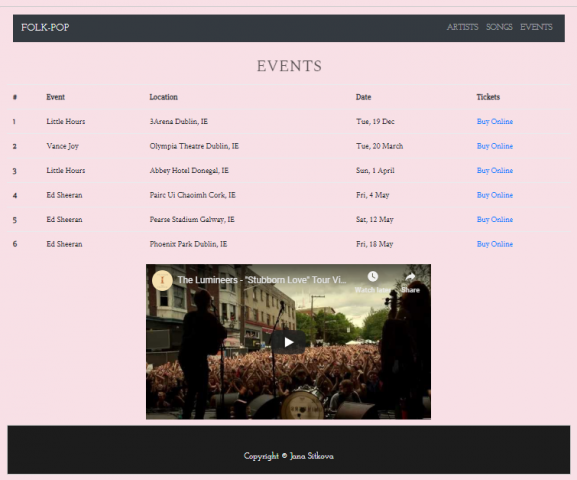The image size is (577, 480).
Task: Select the '3Arena Dublin, IE' location cell
Action: tap(178, 121)
